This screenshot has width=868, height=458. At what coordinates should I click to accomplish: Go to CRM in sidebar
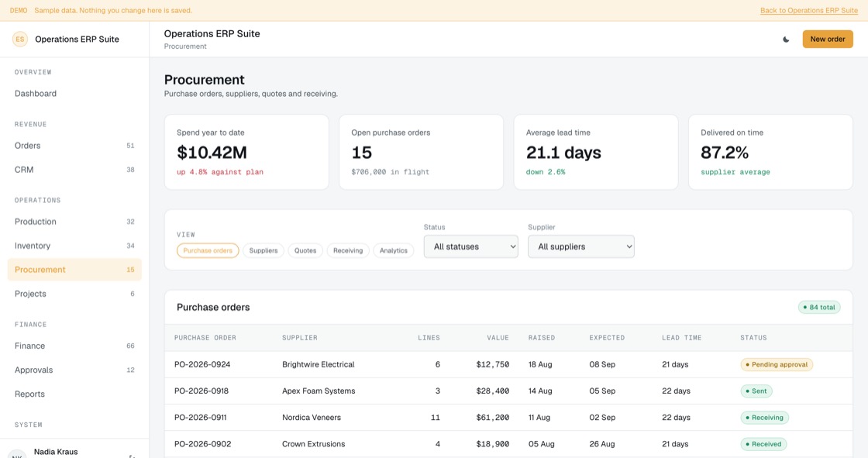tap(74, 170)
